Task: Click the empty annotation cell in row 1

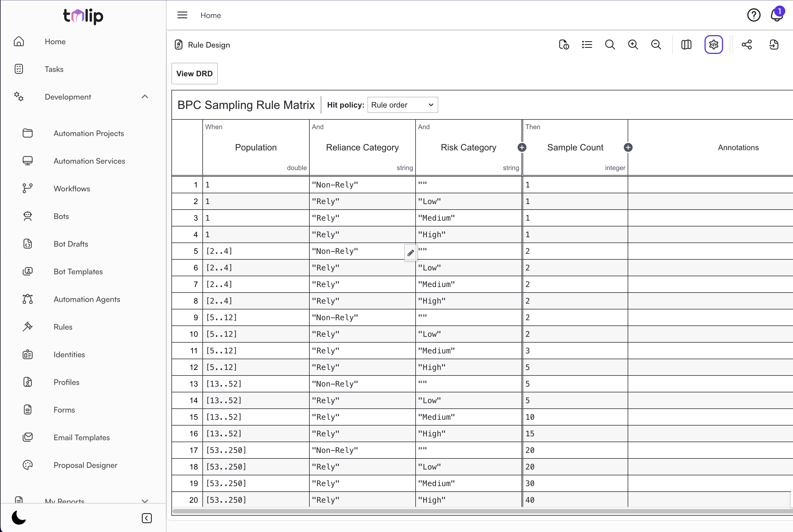Action: 710,185
